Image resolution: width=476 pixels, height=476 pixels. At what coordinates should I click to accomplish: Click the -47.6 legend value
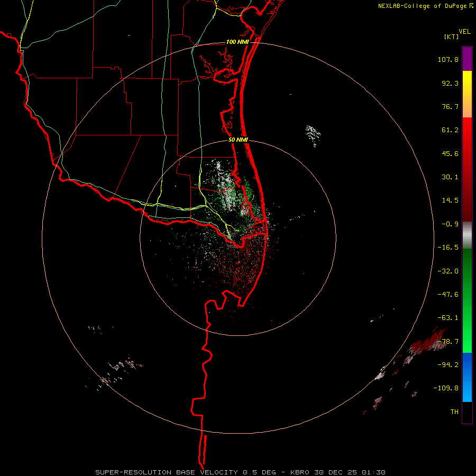448,295
